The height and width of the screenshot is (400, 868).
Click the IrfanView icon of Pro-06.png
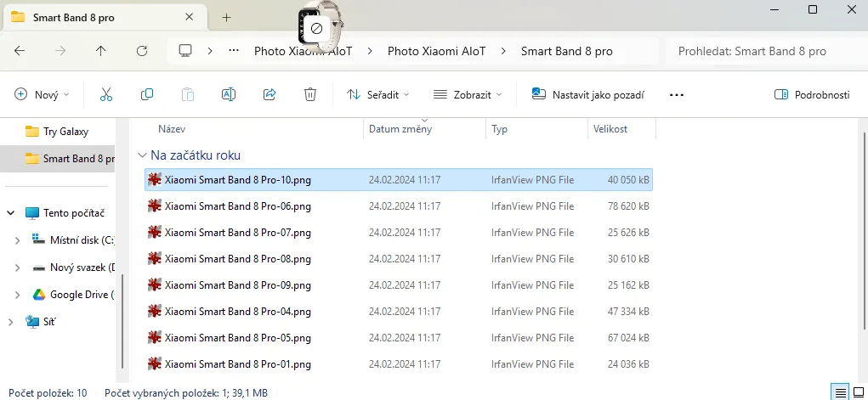155,206
